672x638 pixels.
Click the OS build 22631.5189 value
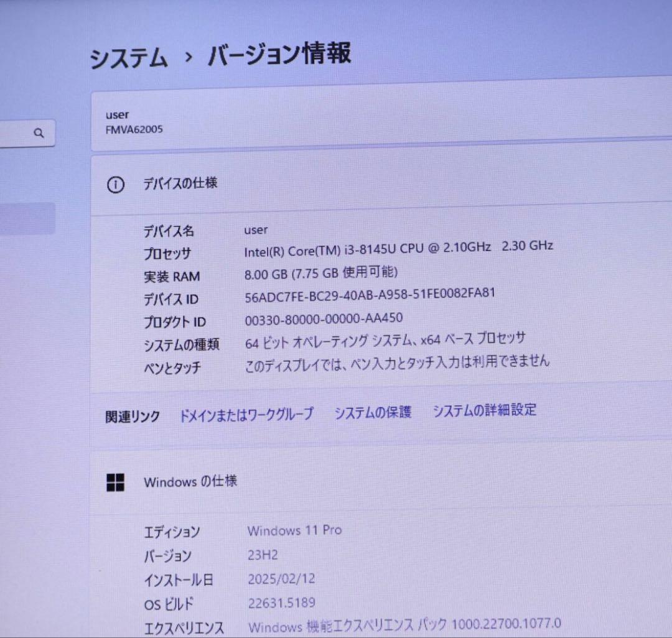pyautogui.click(x=281, y=603)
